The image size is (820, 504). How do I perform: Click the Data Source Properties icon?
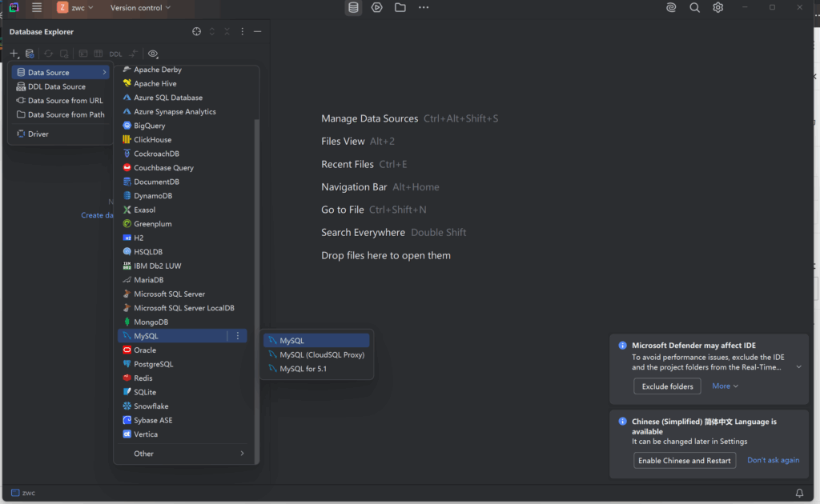click(30, 54)
